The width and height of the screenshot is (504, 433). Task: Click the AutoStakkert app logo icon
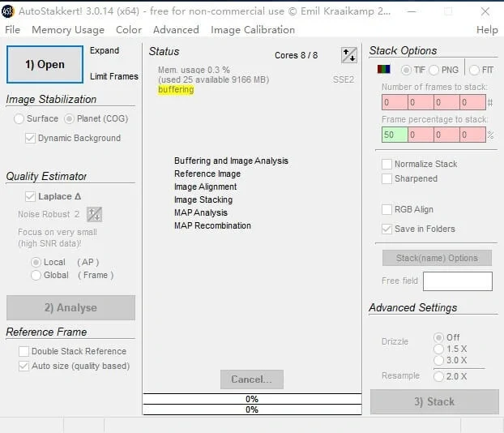(x=8, y=10)
